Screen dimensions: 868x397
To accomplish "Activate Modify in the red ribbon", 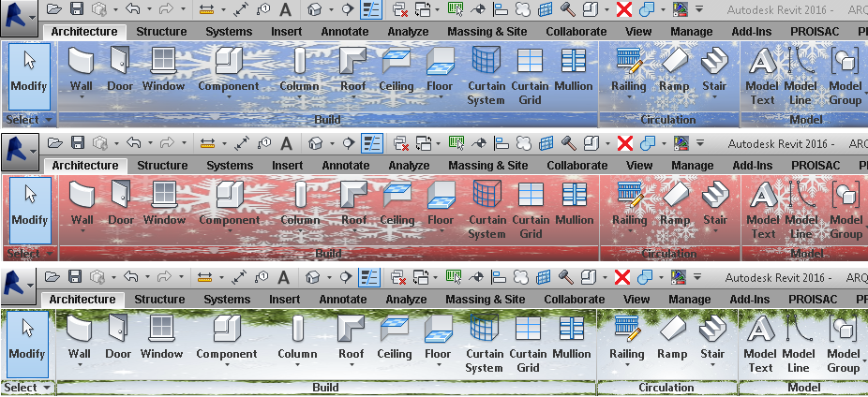I will (30, 211).
